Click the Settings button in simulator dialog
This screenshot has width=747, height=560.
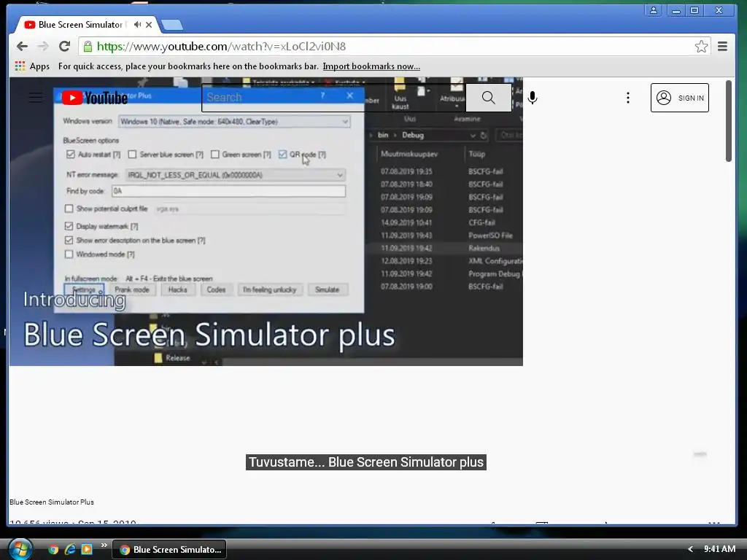[x=84, y=289]
